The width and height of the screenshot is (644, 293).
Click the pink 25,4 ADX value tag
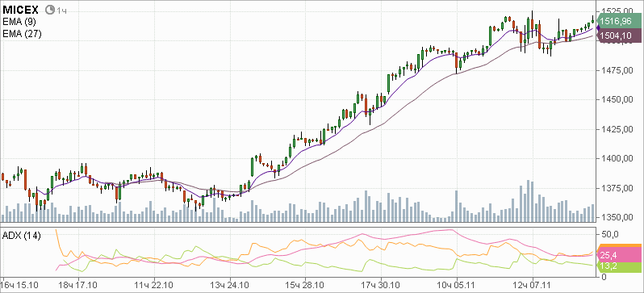[x=618, y=255]
